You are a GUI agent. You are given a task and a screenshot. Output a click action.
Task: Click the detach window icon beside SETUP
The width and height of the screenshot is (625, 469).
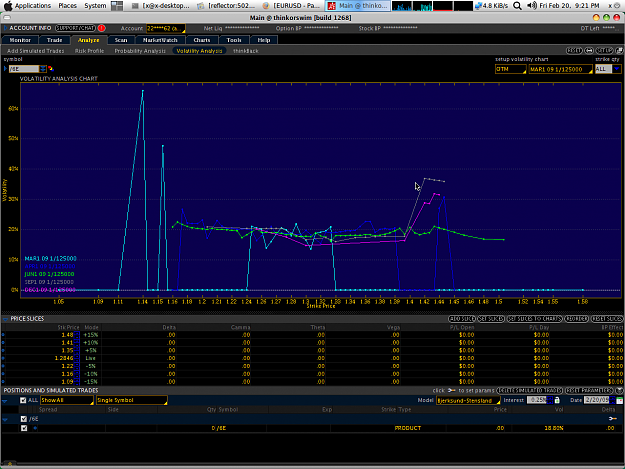(x=619, y=51)
